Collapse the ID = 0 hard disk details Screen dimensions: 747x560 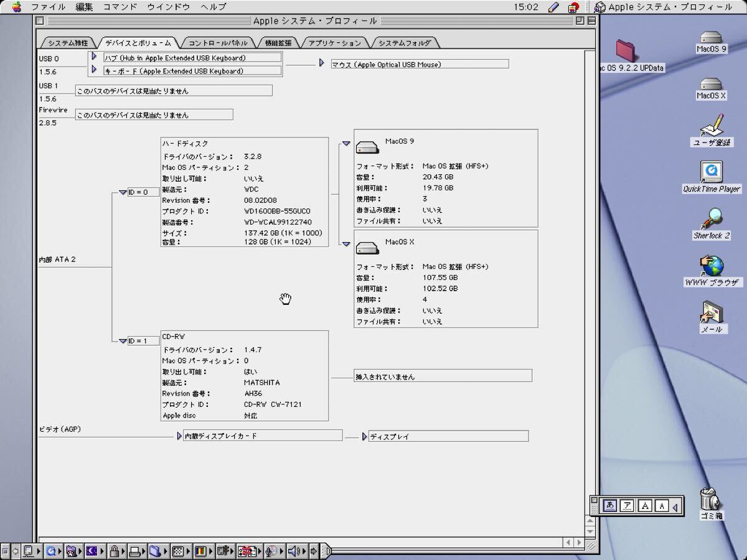coord(123,192)
